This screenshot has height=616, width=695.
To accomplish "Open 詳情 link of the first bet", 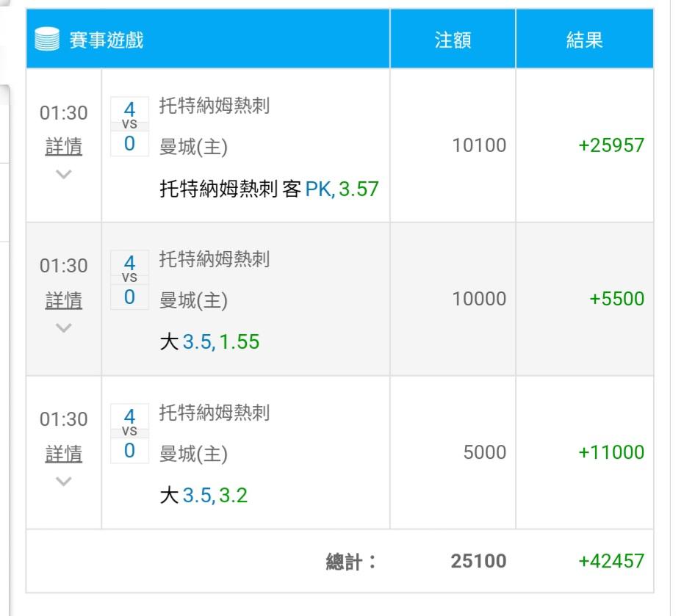I will [x=64, y=146].
